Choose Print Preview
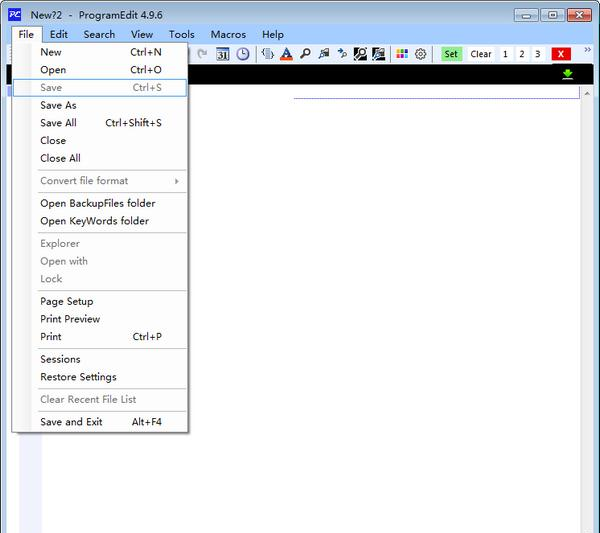 100,319
